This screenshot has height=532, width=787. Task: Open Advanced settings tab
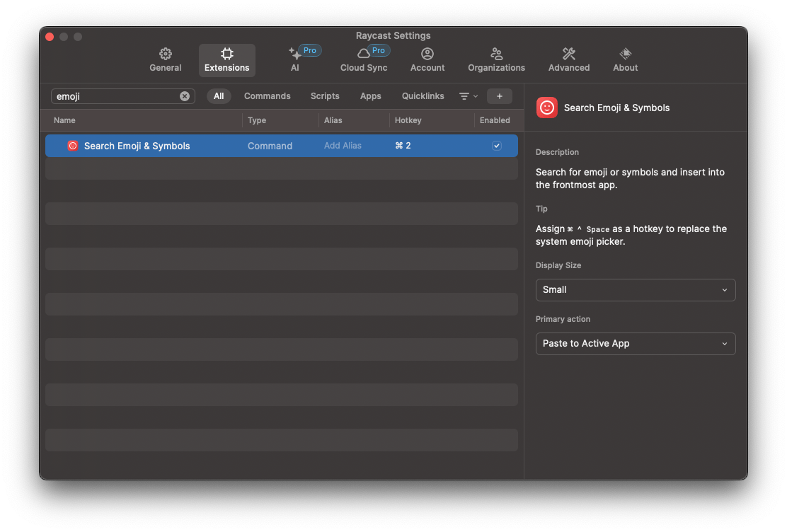(569, 60)
